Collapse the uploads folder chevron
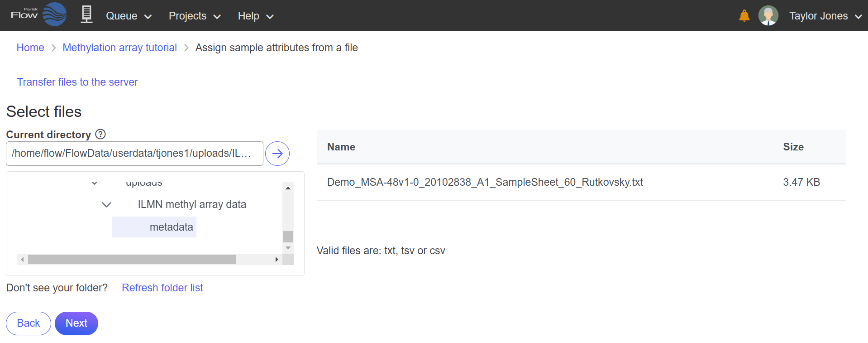Viewport: 868px width, 343px height. pyautogui.click(x=95, y=184)
